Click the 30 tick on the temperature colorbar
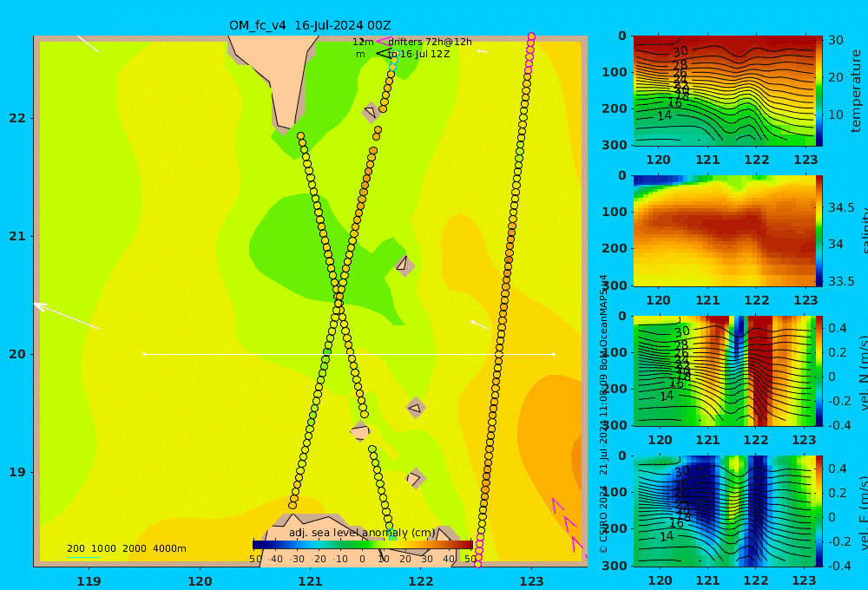Viewport: 868px width, 590px height. pos(836,40)
